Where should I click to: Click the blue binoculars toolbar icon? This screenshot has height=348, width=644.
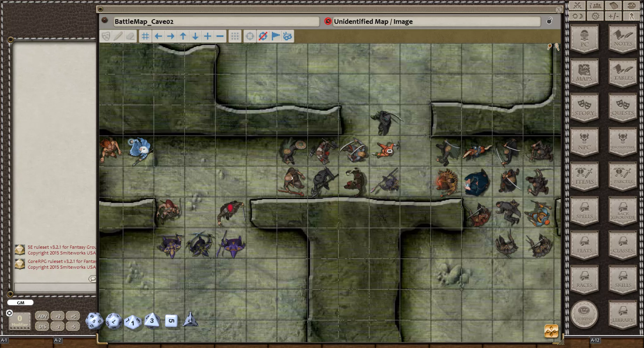point(287,36)
